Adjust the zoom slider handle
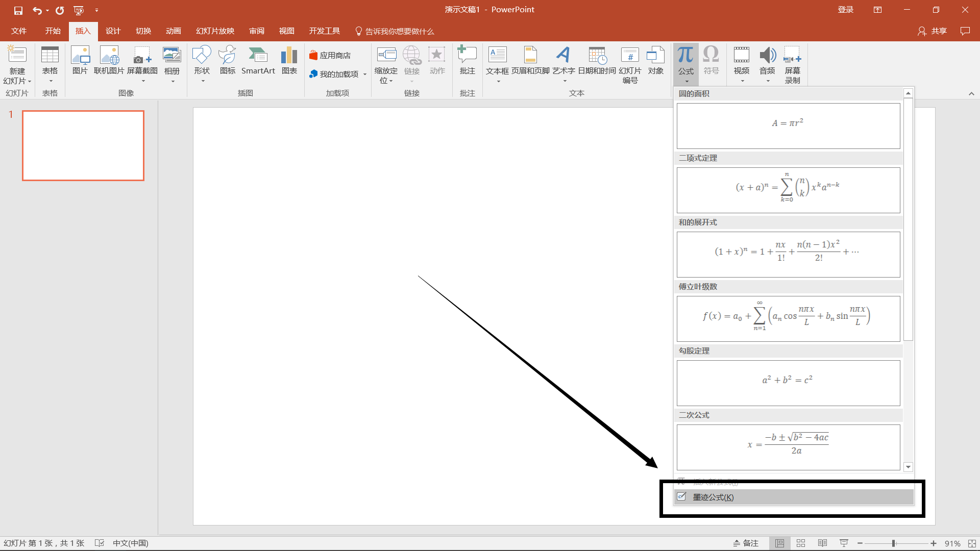Screen dimensions: 980x551 pyautogui.click(x=894, y=543)
